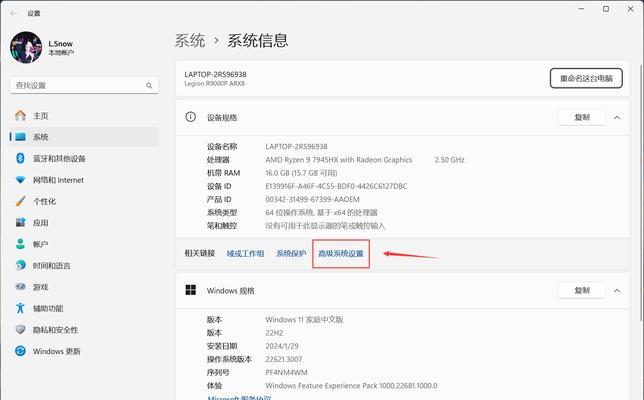The height and width of the screenshot is (400, 644).
Task: Click the 游戏 controller icon
Action: [x=20, y=287]
